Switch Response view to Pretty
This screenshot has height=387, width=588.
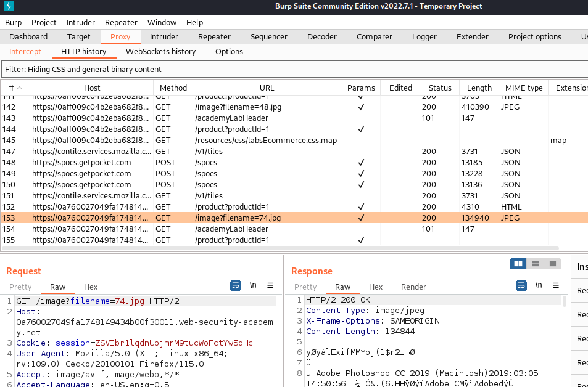[x=305, y=287]
